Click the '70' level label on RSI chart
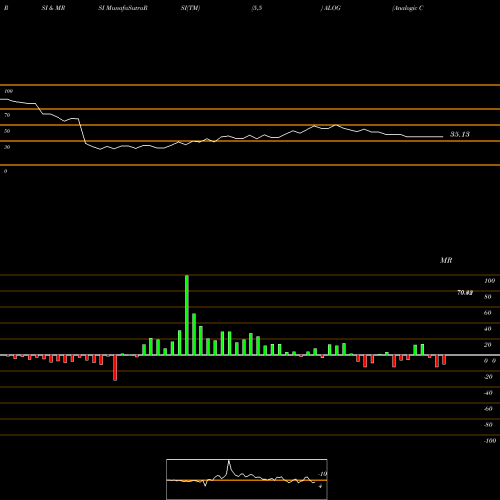The image size is (500, 500). click(7, 115)
